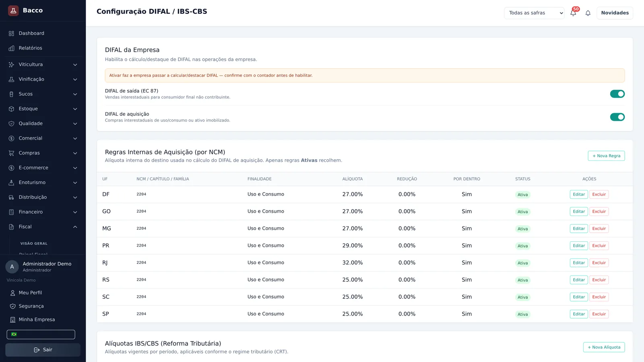
Task: Click the Compras cart icon
Action: coord(11,153)
